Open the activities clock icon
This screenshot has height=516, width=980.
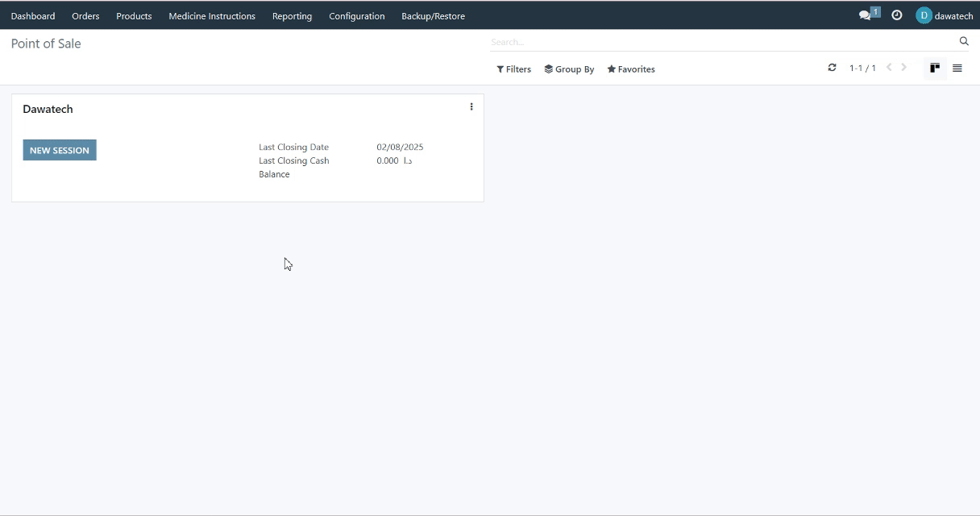pyautogui.click(x=897, y=15)
